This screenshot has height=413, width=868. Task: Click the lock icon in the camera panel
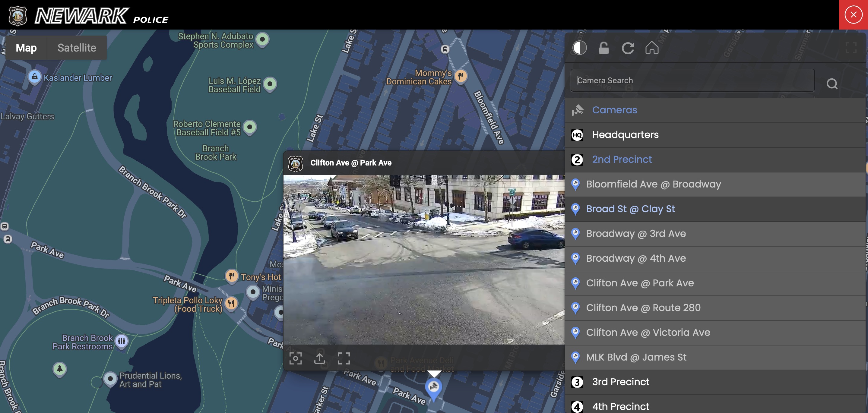pyautogui.click(x=603, y=48)
